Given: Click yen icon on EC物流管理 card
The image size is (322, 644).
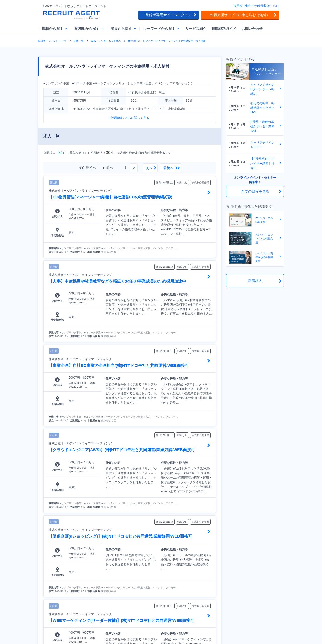Looking at the screenshot, I should 57,211.
